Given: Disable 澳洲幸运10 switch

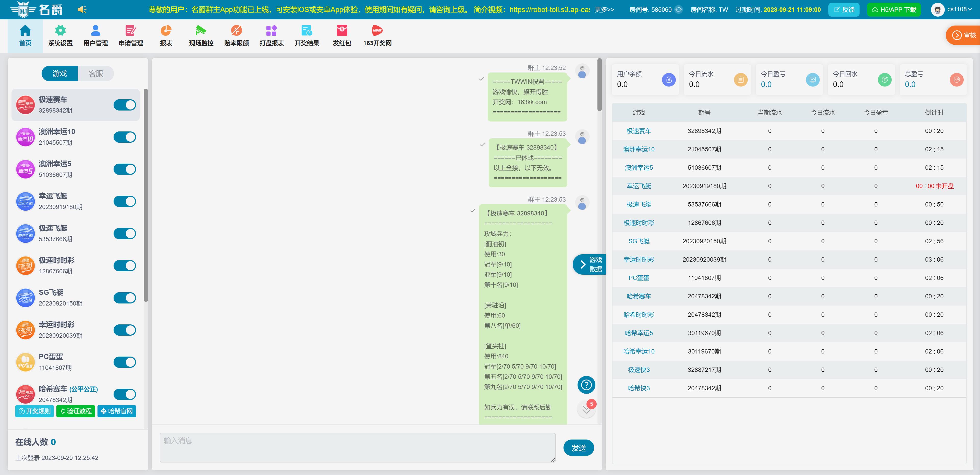Looking at the screenshot, I should [x=125, y=137].
